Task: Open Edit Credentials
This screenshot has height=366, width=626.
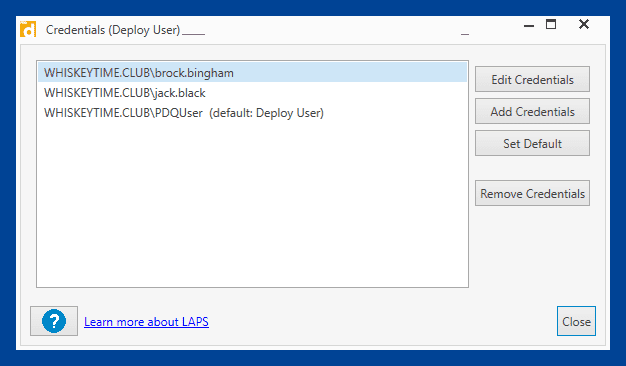Action: tap(532, 79)
